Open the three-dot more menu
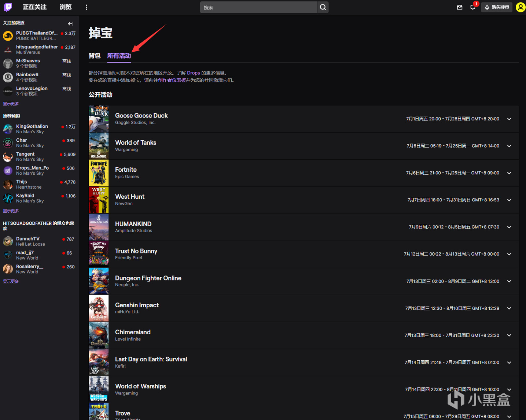Image resolution: width=526 pixels, height=420 pixels. tap(87, 7)
